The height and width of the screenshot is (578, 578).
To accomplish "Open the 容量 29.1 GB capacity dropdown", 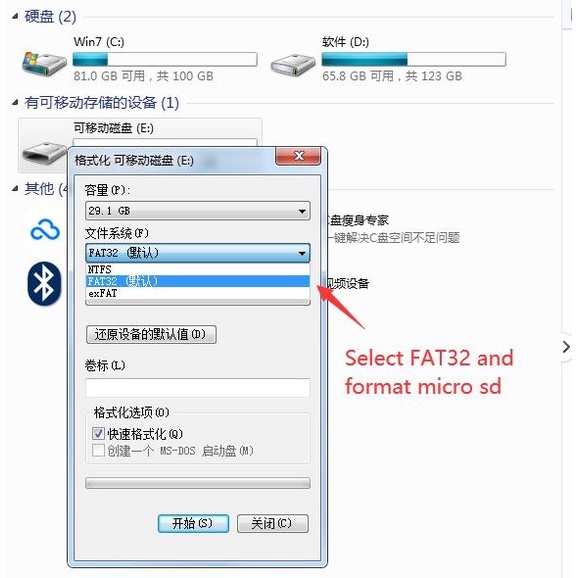I will pos(198,211).
